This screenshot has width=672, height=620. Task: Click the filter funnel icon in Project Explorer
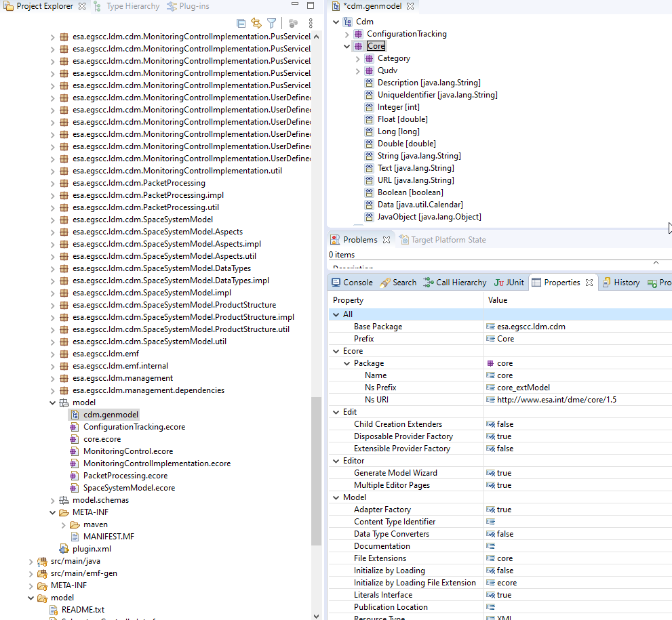[x=271, y=23]
